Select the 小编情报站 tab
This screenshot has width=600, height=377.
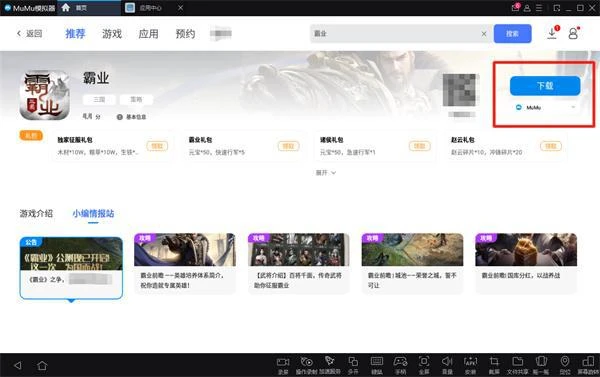pos(93,214)
